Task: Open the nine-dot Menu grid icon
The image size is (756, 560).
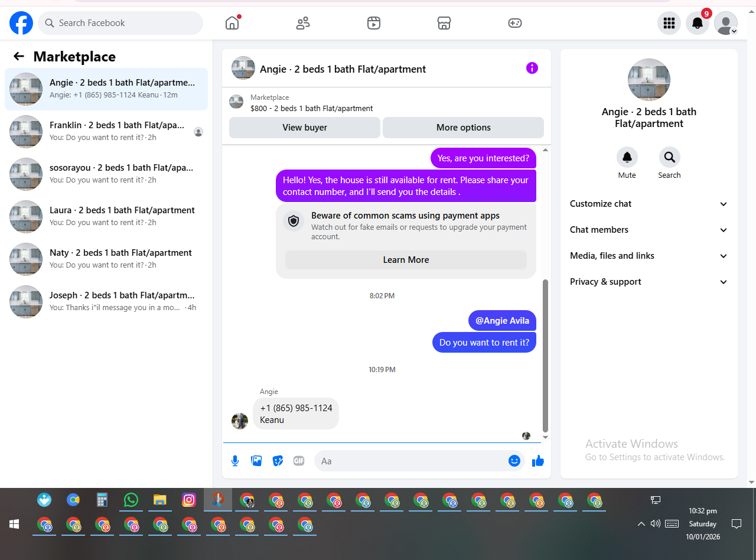Action: click(669, 23)
